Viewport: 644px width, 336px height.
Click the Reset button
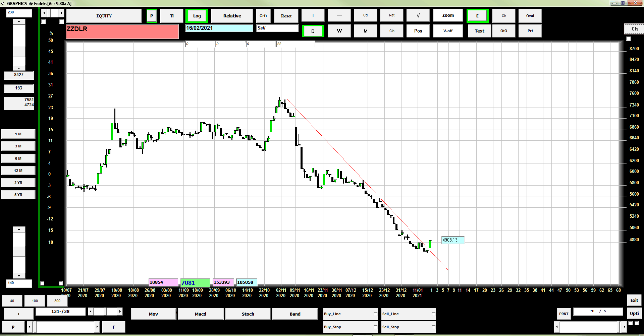click(286, 16)
